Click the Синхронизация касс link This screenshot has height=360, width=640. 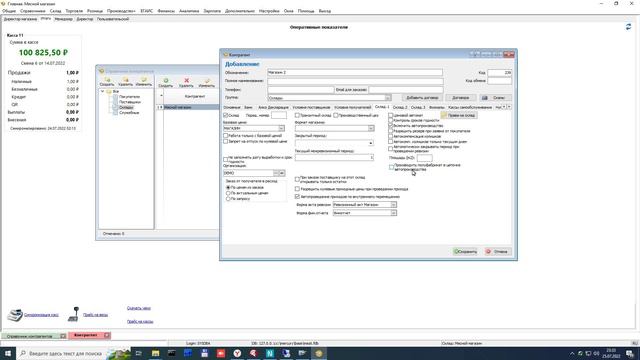[x=41, y=315]
